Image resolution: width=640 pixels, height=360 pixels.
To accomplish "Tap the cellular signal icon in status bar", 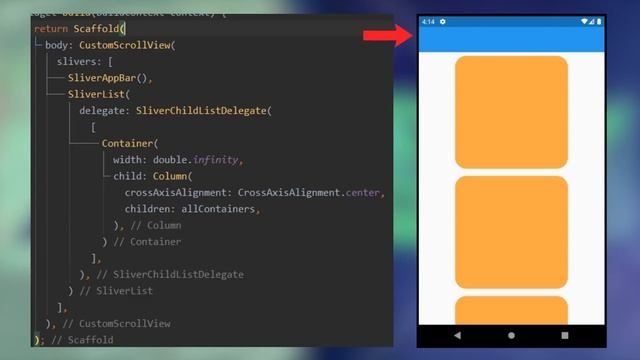I will tap(591, 22).
